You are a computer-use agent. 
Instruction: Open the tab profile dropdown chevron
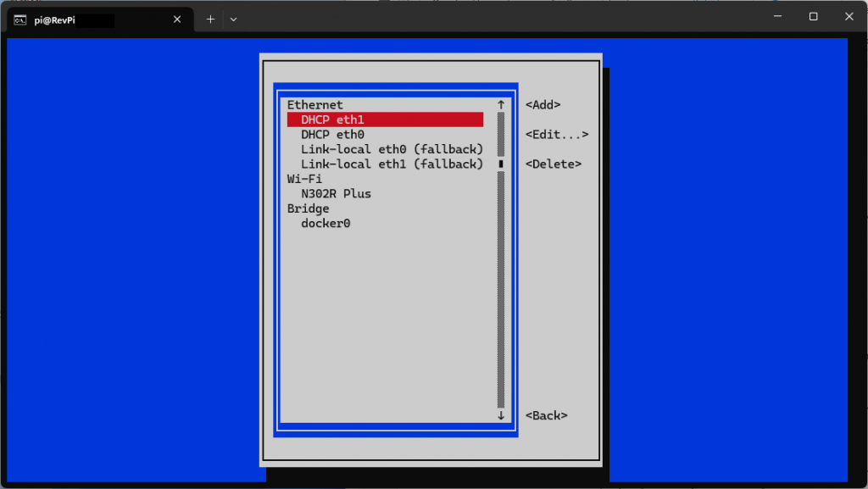234,19
